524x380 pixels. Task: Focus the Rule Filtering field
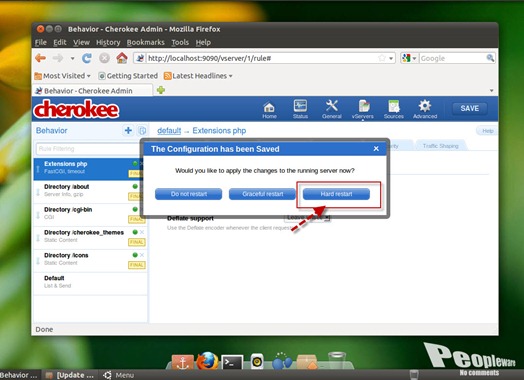[88, 149]
